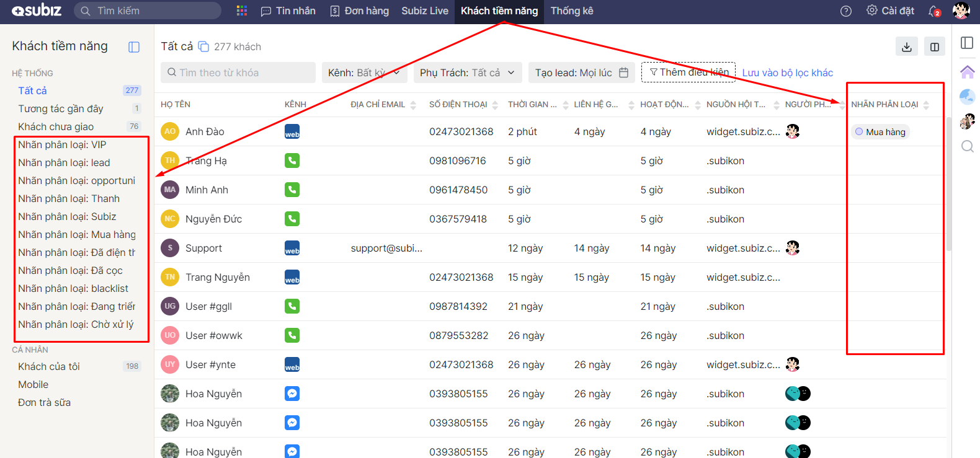Switch to the Tin nhắn tab

point(288,11)
